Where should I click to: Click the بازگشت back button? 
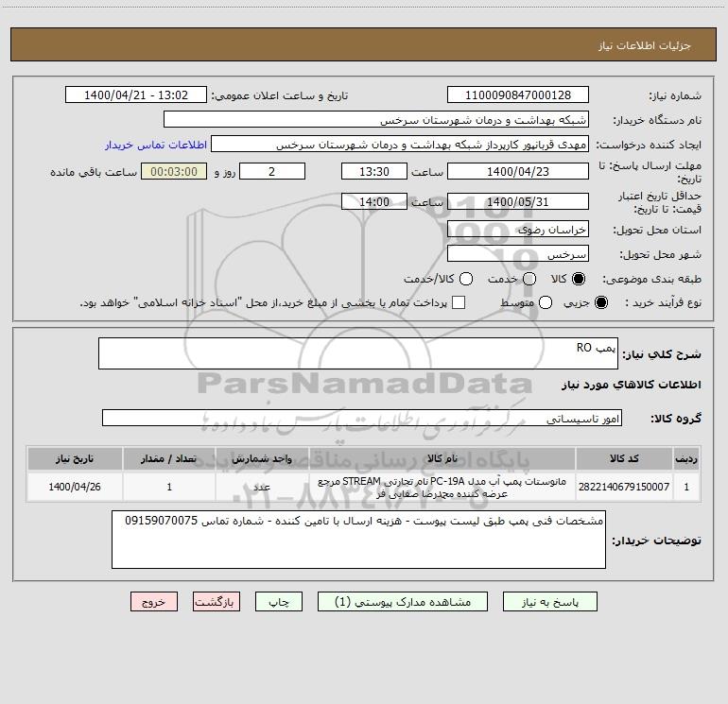[x=217, y=602]
